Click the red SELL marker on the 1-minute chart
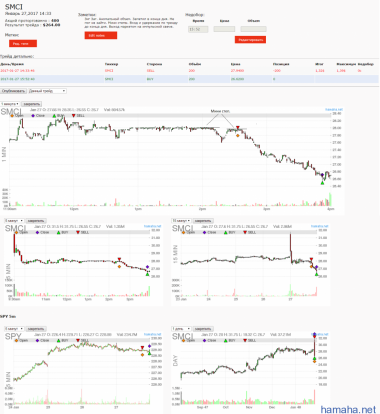The image size is (380, 414). point(238,128)
